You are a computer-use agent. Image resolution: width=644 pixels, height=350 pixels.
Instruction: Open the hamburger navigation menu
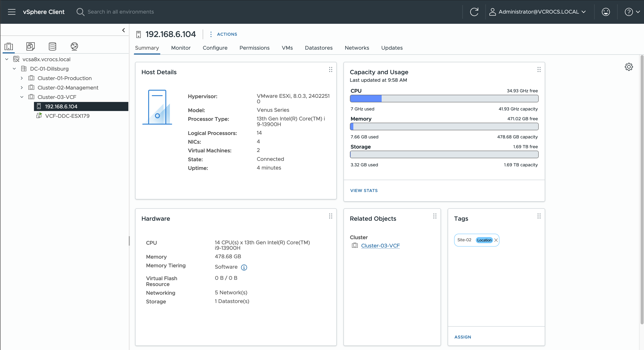(12, 12)
